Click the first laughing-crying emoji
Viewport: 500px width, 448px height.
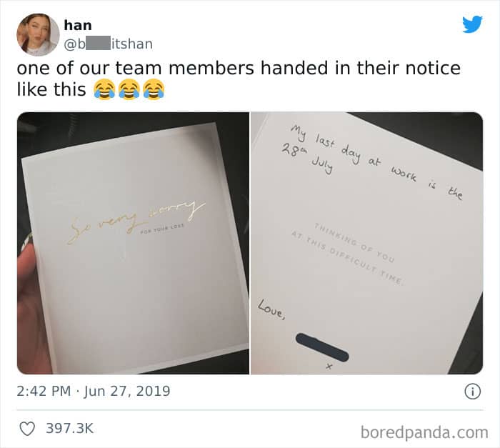click(x=104, y=89)
